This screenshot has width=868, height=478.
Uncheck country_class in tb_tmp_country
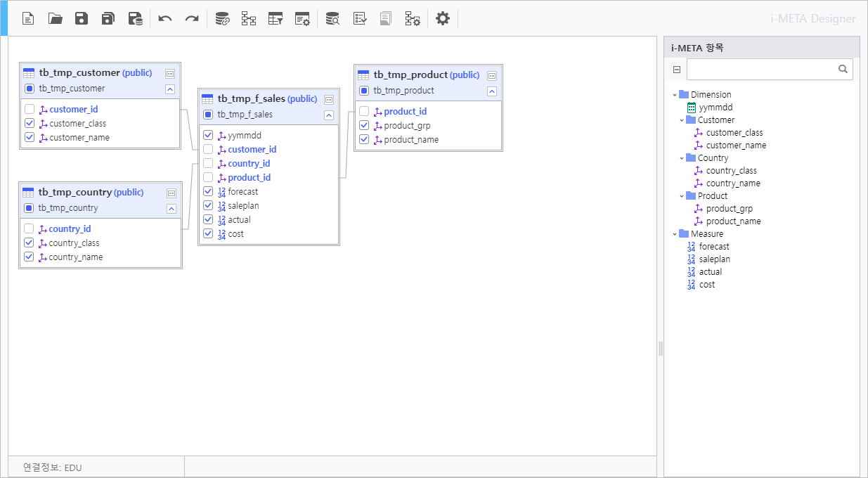[x=30, y=243]
